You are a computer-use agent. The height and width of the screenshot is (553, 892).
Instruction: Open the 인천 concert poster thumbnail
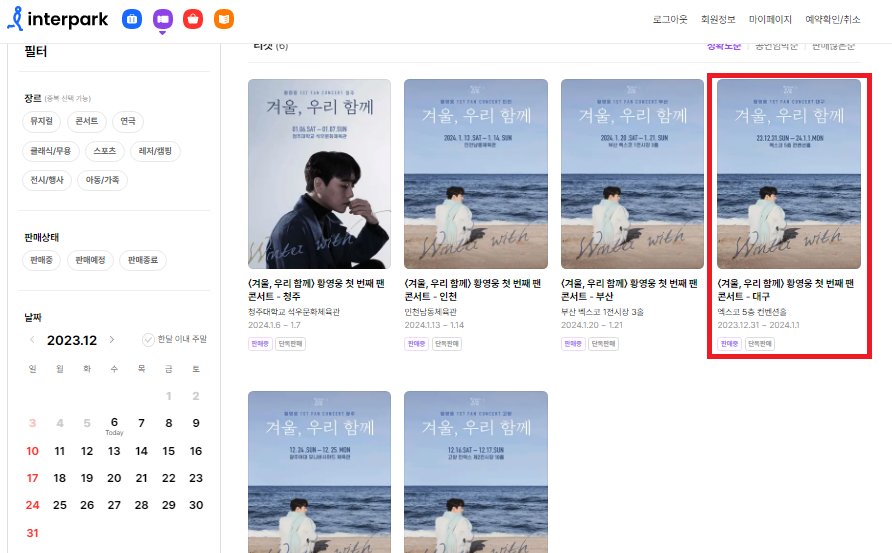coord(476,174)
